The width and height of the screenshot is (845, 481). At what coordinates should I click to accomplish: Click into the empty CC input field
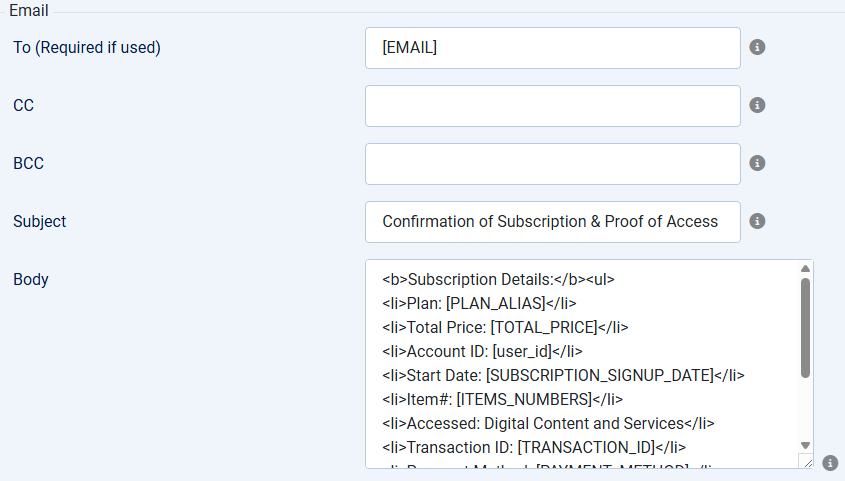[552, 106]
